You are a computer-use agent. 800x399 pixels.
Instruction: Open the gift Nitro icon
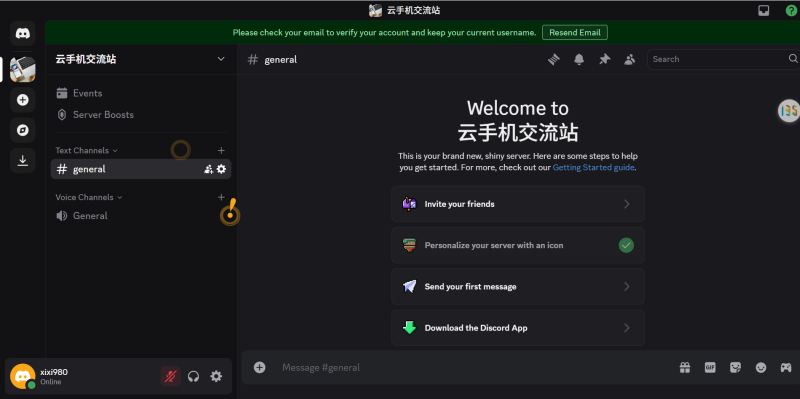685,367
